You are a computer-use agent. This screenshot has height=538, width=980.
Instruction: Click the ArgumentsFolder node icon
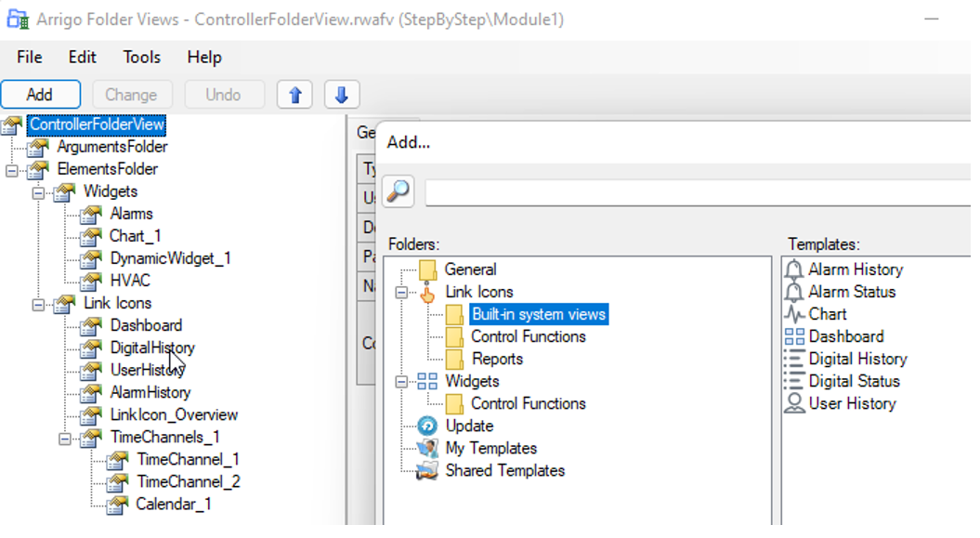tap(38, 148)
